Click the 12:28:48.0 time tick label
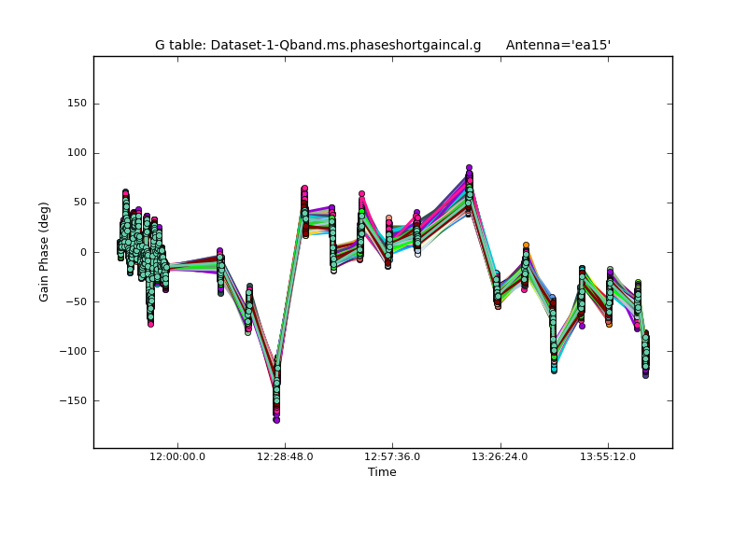Screen dimensions: 747x560 pyautogui.click(x=285, y=457)
